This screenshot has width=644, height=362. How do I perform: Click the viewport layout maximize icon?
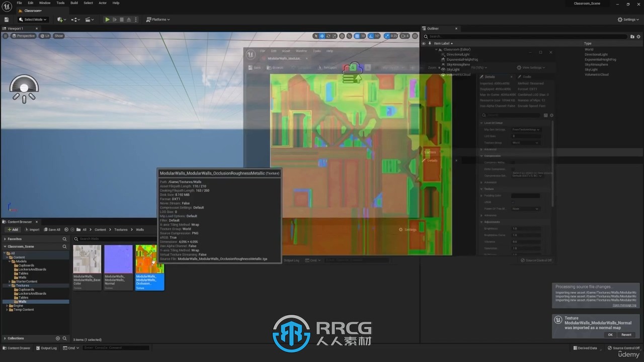[x=415, y=36]
